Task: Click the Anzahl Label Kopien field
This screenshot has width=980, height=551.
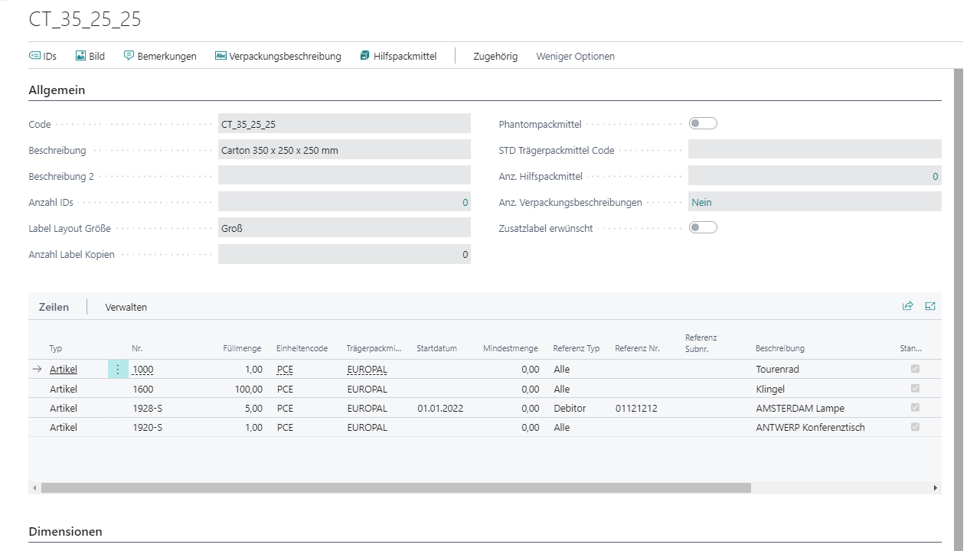Action: point(345,254)
